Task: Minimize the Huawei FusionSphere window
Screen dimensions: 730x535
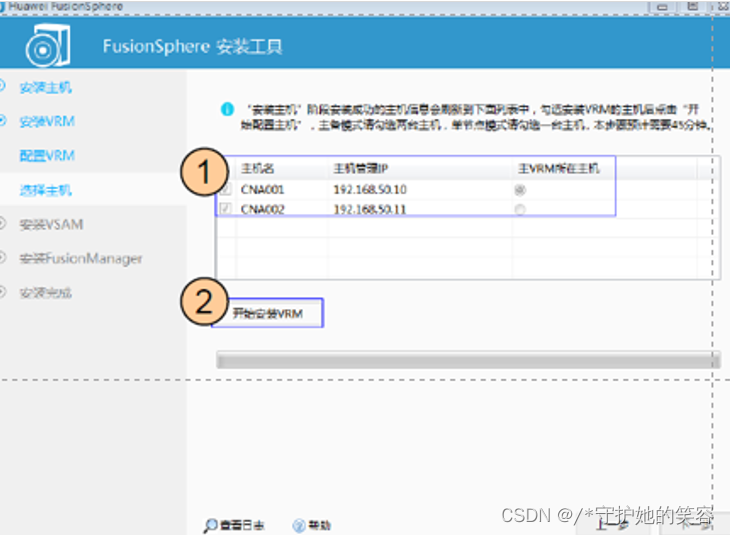Action: pyautogui.click(x=662, y=7)
